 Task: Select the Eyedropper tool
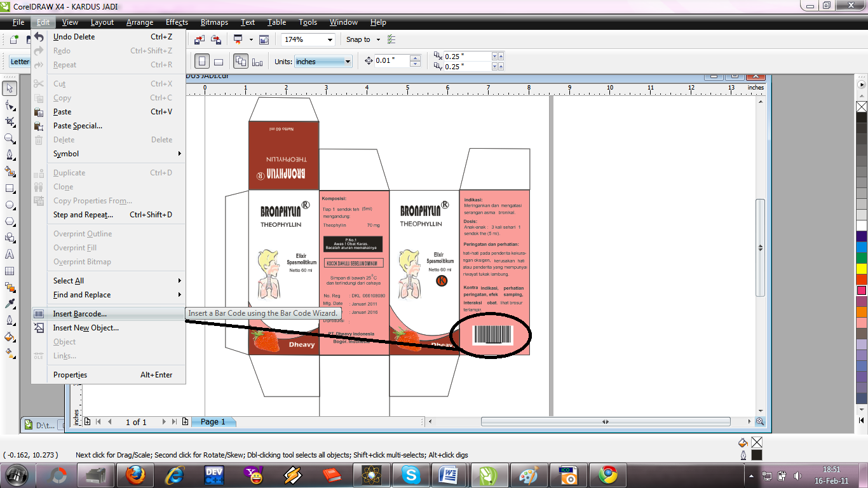pyautogui.click(x=10, y=304)
